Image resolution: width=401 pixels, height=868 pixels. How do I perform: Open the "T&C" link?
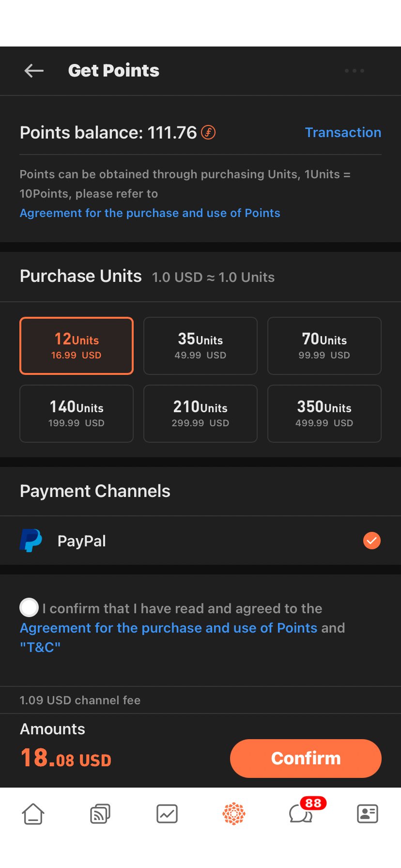click(x=40, y=647)
